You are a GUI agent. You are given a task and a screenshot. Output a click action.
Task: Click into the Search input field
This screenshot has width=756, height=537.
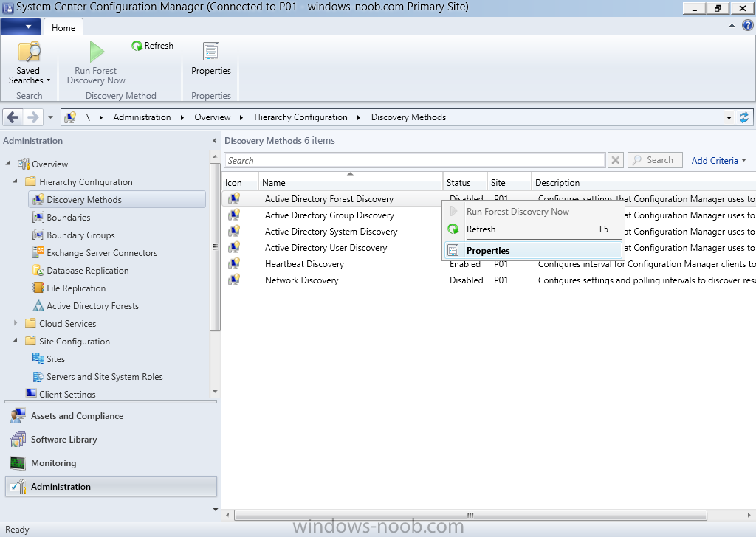click(x=415, y=160)
